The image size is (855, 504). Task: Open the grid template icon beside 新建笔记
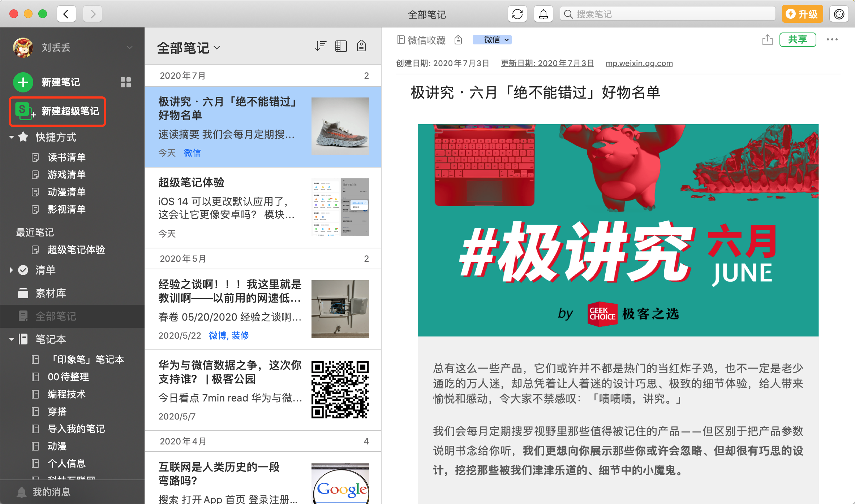point(126,82)
